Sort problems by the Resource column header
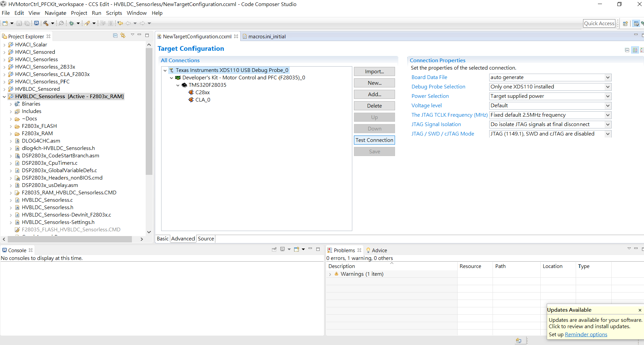The height and width of the screenshot is (345, 644). click(x=470, y=266)
